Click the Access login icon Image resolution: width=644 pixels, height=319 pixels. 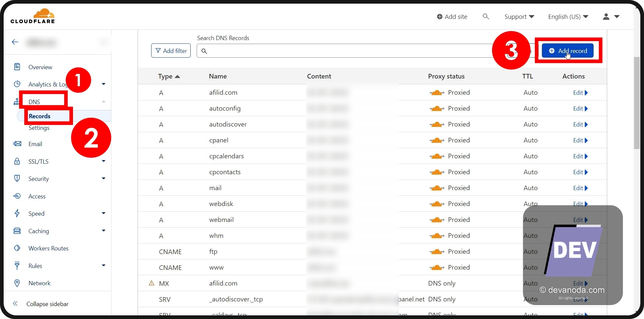pos(17,196)
